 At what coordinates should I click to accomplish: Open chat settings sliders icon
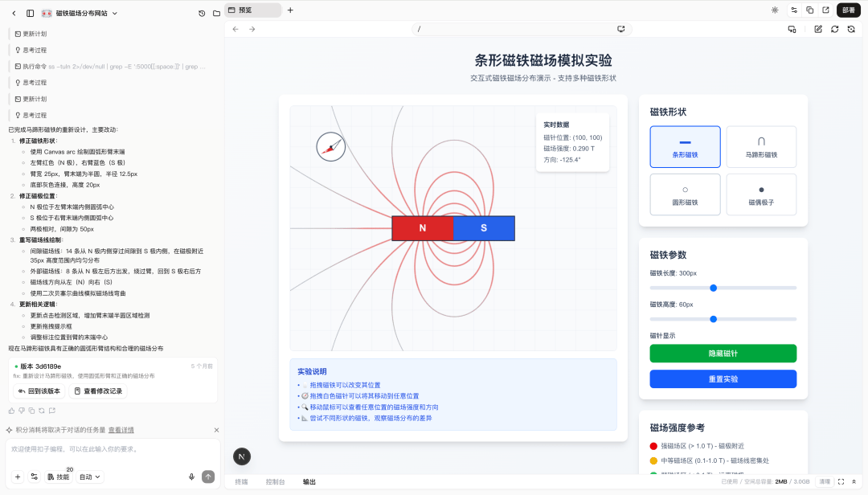click(x=35, y=477)
